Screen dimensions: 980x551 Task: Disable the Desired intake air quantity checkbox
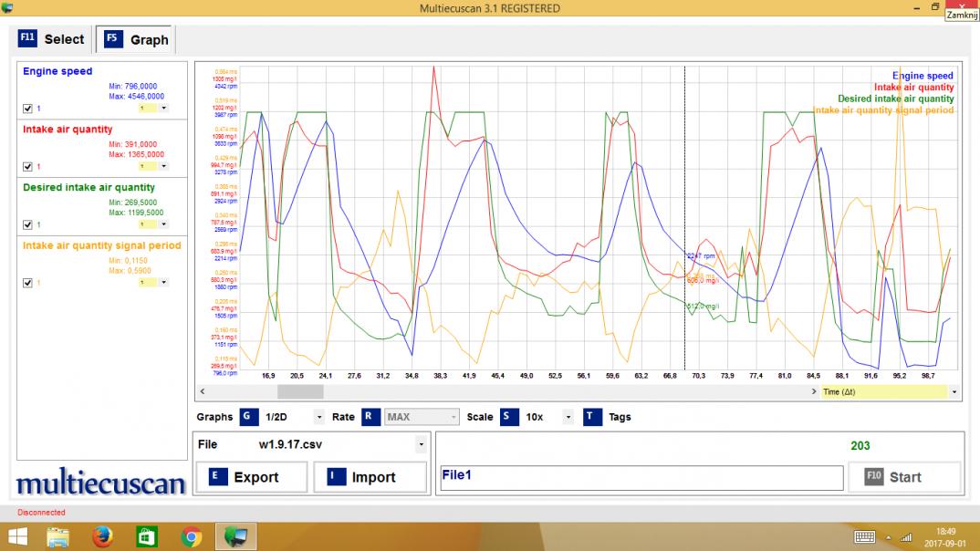27,224
